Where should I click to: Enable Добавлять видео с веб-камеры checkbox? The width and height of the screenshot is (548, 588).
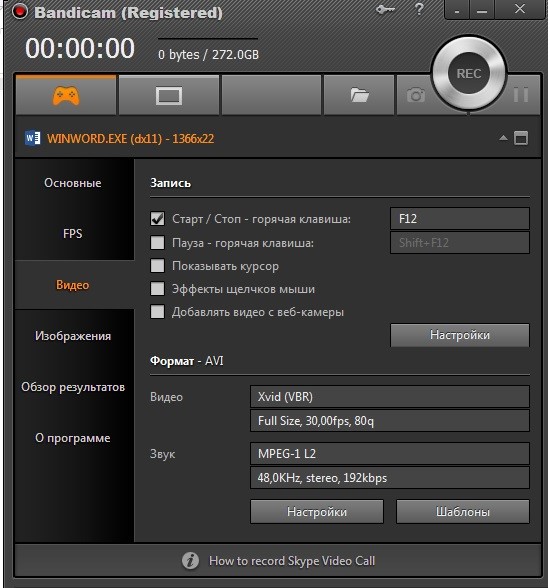[157, 312]
